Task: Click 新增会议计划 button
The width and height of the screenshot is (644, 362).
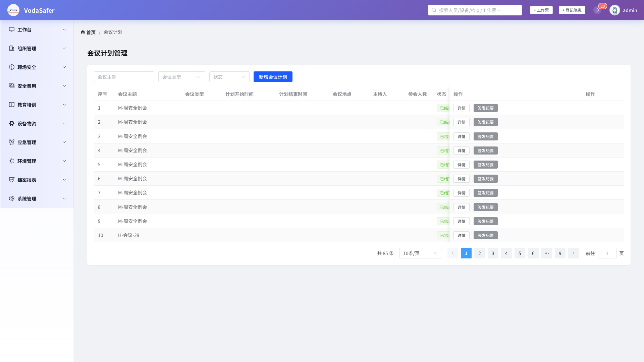Action: [x=273, y=77]
